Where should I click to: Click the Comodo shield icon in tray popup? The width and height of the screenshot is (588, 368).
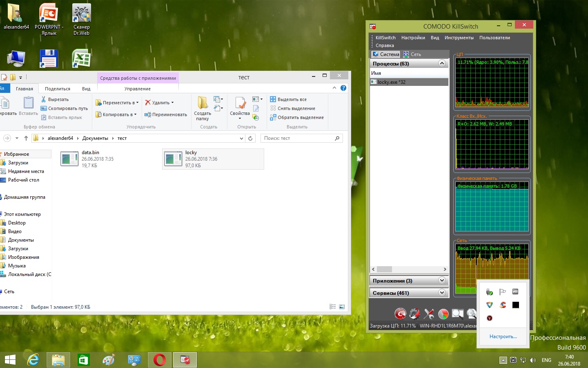pyautogui.click(x=489, y=305)
